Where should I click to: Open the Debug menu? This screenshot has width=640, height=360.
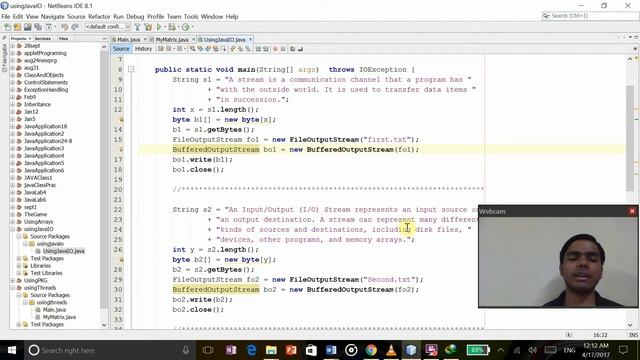[135, 17]
